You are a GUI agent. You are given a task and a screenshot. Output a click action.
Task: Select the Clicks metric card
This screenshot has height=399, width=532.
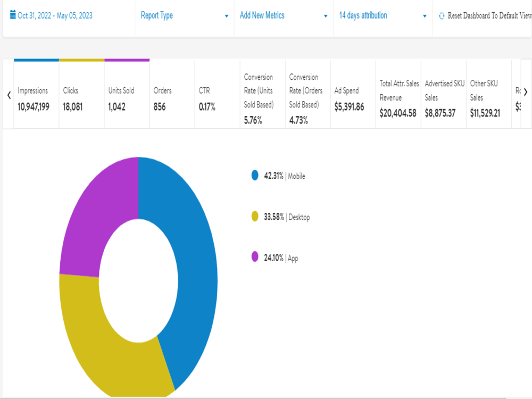point(82,94)
